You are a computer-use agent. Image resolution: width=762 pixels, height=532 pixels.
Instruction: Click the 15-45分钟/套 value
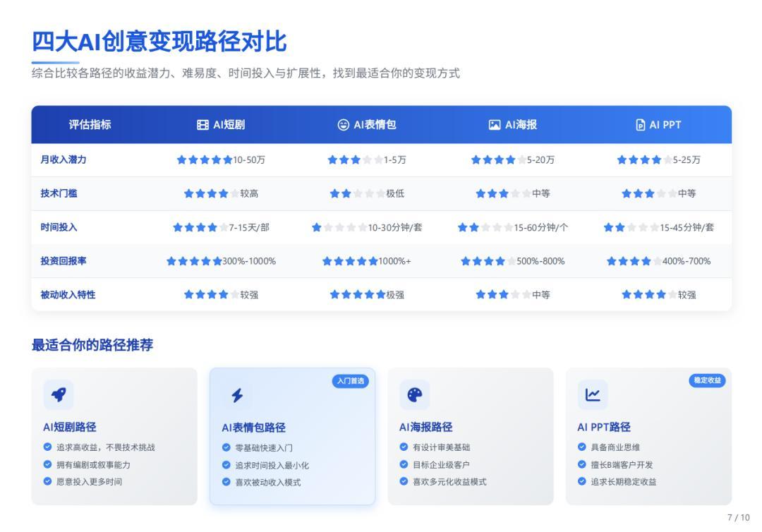tap(687, 227)
